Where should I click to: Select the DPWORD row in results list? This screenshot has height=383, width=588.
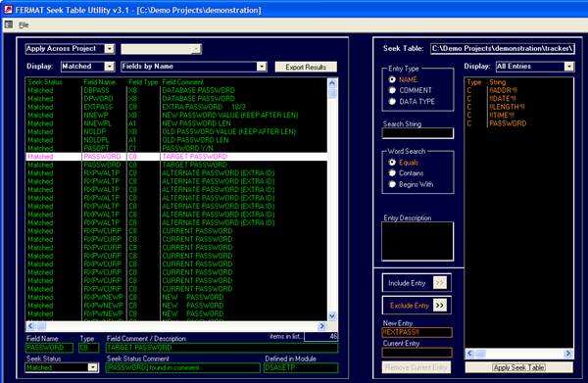coord(176,99)
